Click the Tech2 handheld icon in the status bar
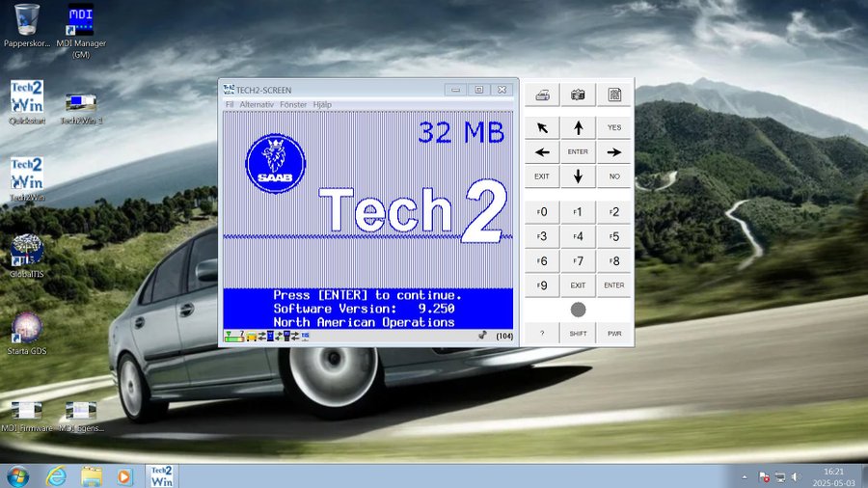This screenshot has width=868, height=488. 286,336
